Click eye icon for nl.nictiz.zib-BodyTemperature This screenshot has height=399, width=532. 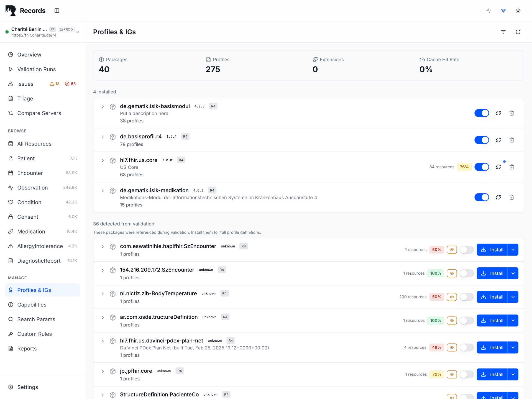tap(452, 297)
